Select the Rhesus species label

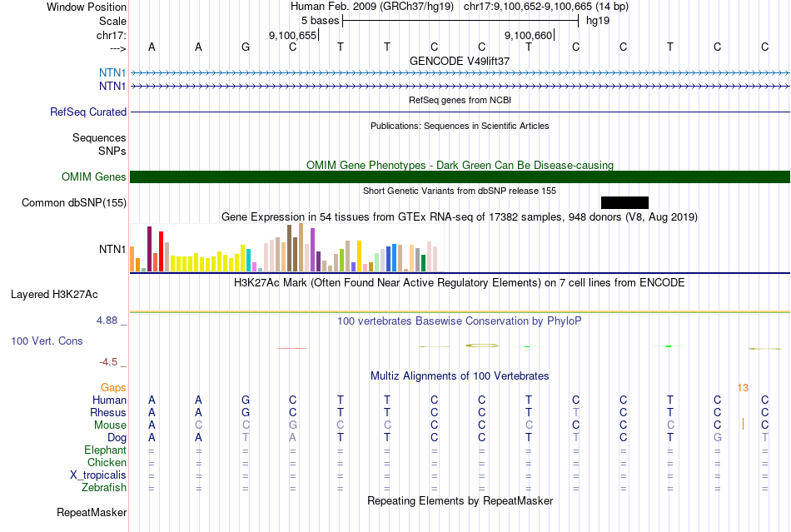[107, 412]
